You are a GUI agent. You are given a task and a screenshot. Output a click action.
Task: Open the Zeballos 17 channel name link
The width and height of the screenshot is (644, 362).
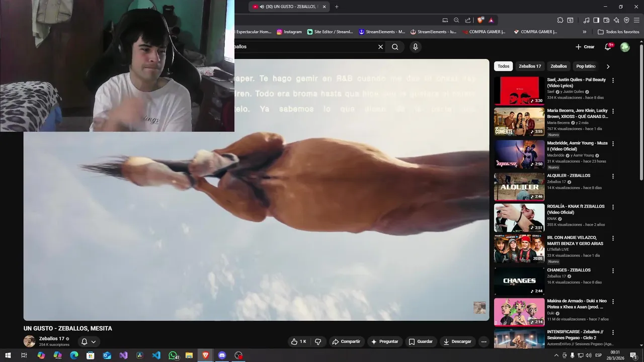52,339
